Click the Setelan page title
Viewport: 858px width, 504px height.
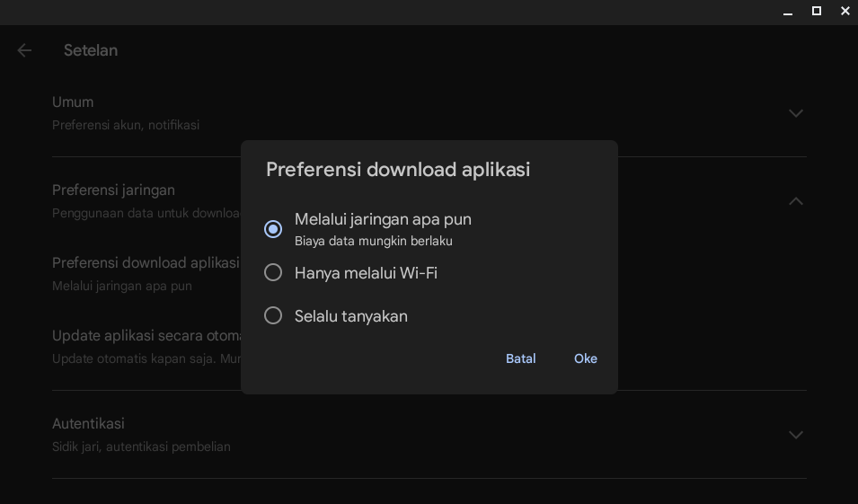(91, 51)
